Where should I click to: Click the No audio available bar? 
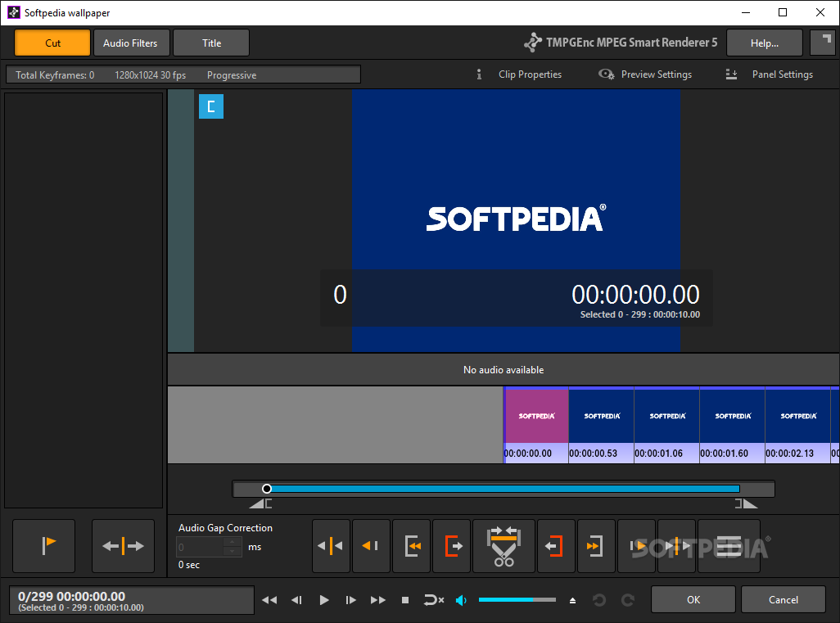click(503, 369)
